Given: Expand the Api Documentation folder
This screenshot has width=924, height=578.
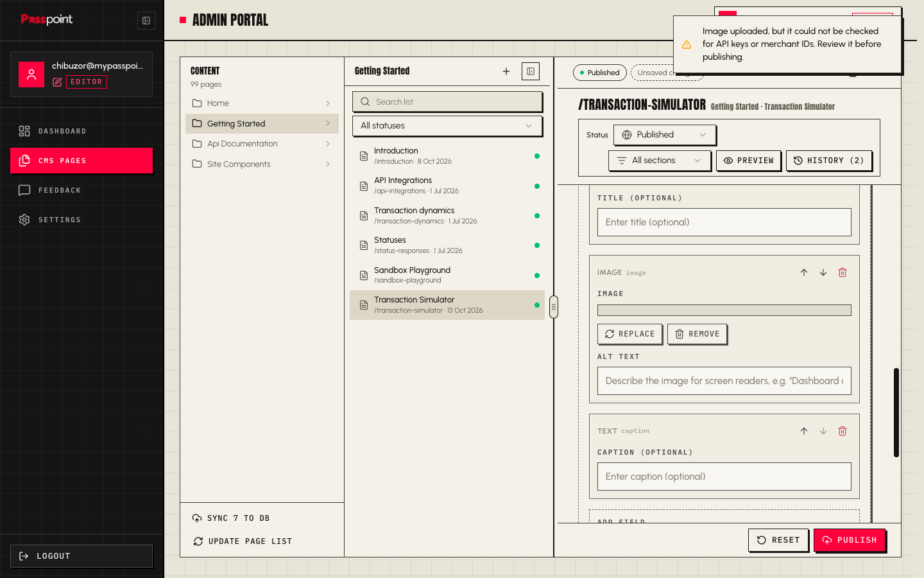Looking at the screenshot, I should tap(262, 144).
